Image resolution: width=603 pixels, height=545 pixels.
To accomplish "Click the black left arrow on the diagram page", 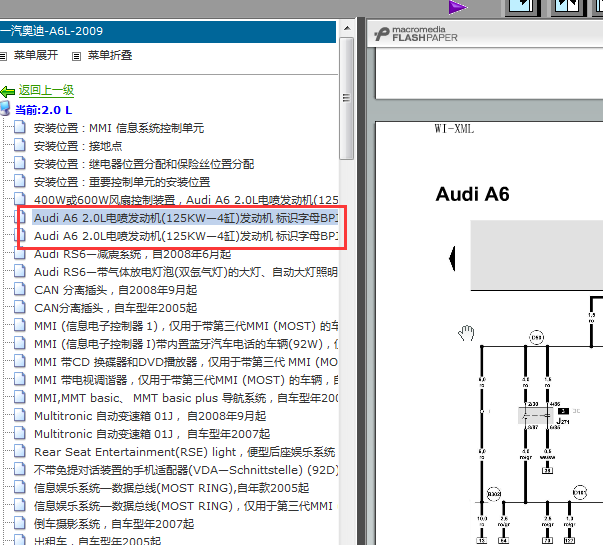I will point(452,258).
